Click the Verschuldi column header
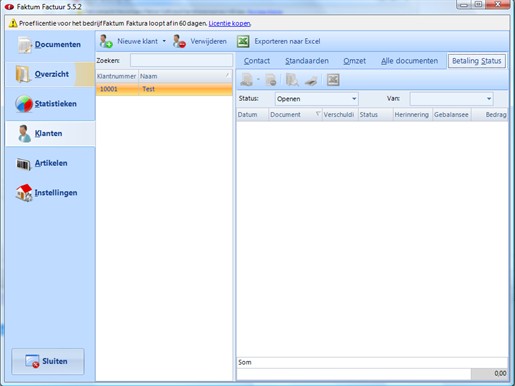 click(340, 115)
